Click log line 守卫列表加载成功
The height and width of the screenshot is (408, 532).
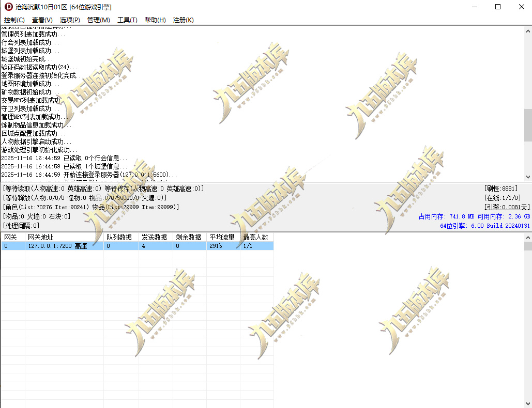(x=30, y=109)
